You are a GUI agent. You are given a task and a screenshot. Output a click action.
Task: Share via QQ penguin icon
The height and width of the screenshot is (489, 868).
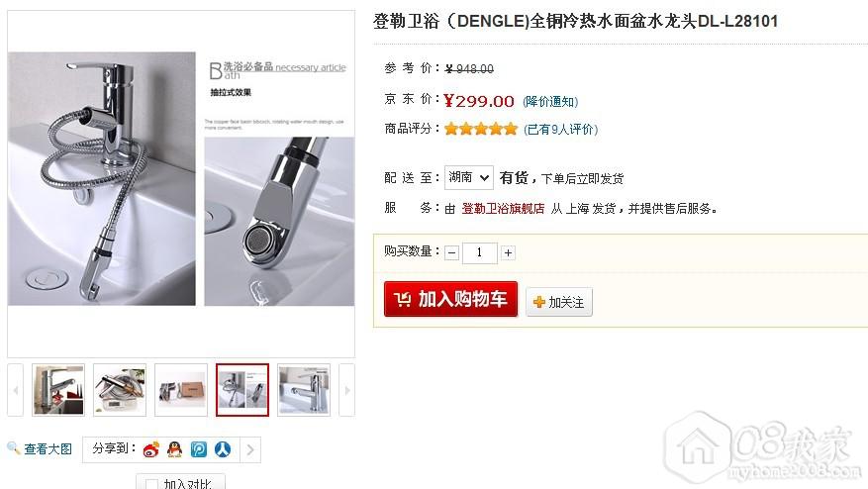click(x=175, y=449)
